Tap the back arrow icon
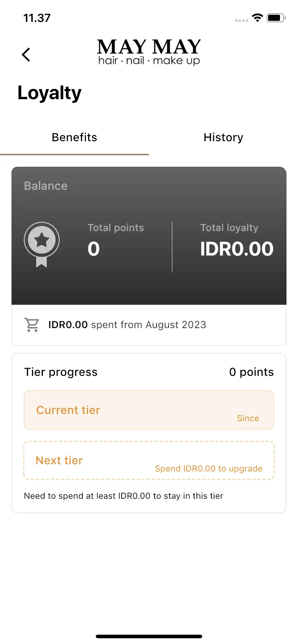The height and width of the screenshot is (644, 298). pyautogui.click(x=26, y=55)
